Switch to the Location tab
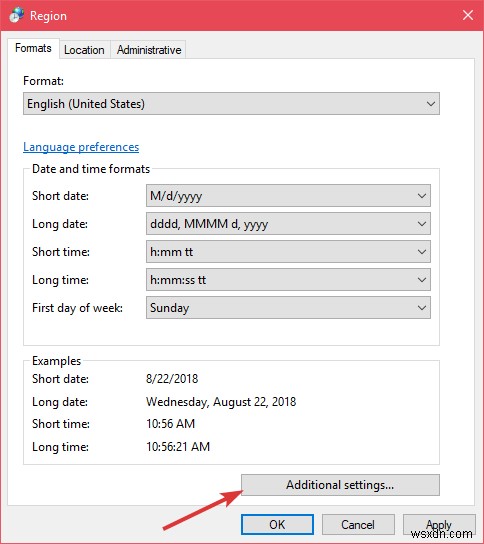The height and width of the screenshot is (544, 484). click(x=84, y=50)
